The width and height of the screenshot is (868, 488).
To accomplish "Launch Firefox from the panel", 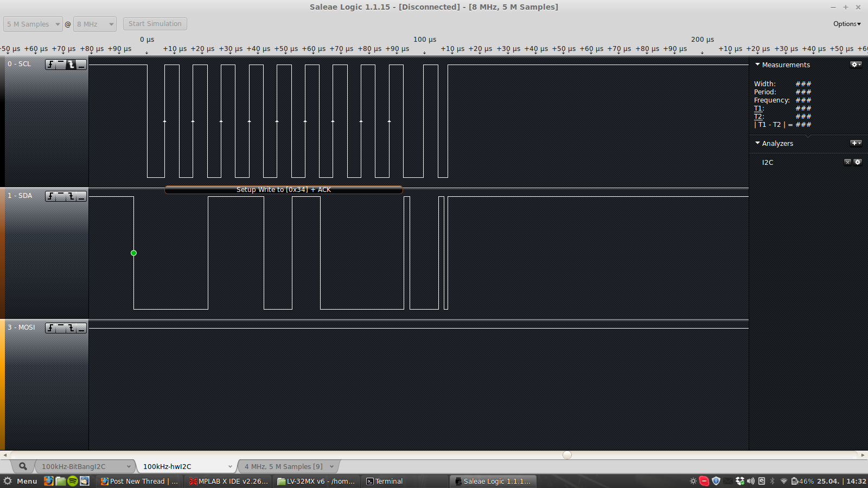I will pos(48,481).
